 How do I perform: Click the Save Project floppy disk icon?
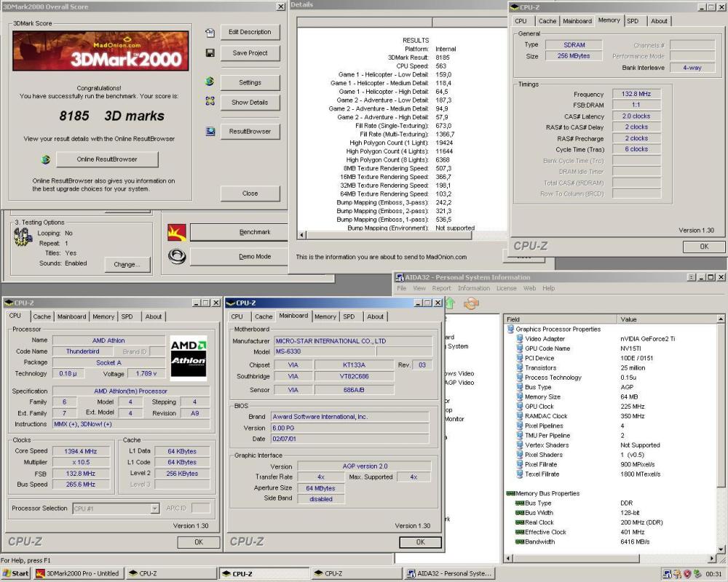click(x=210, y=53)
